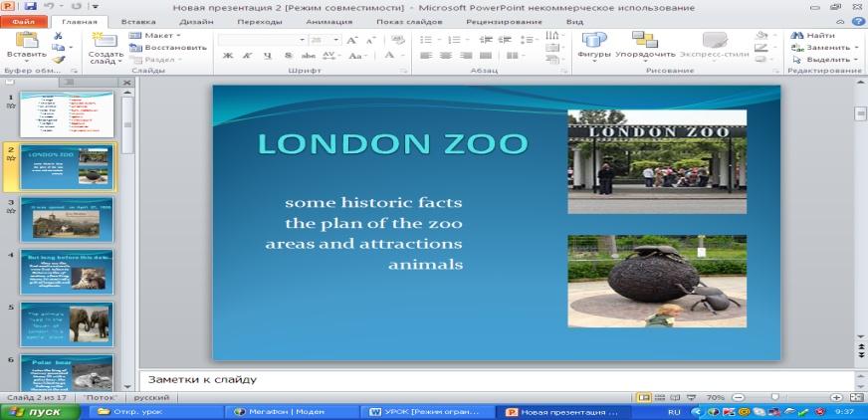Click the Save floppy disk icon
The height and width of the screenshot is (420, 868).
tap(31, 7)
